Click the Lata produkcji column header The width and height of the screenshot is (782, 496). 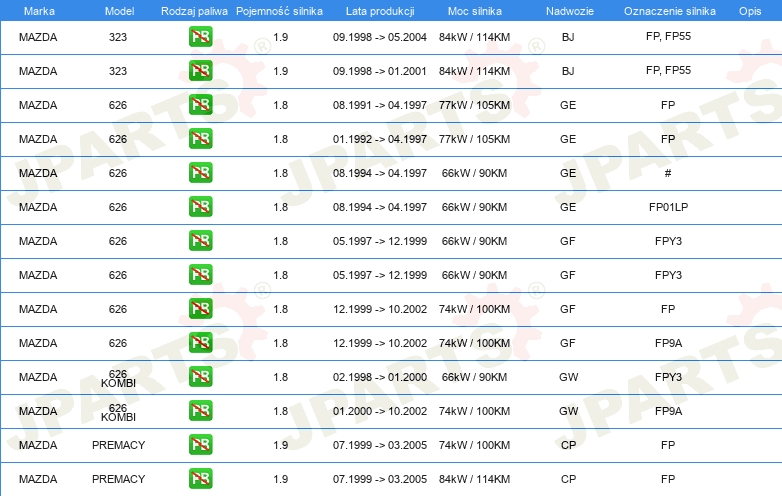click(x=380, y=11)
